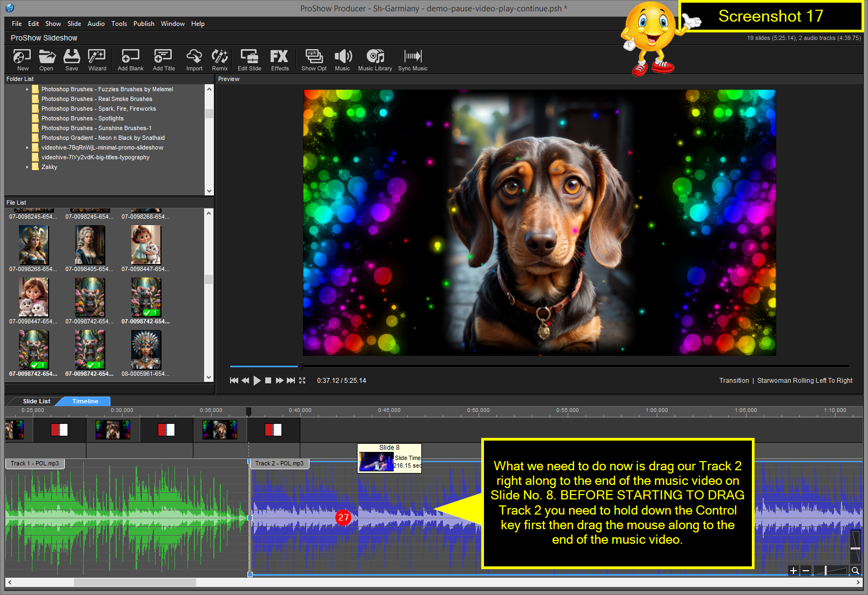
Task: Select Real Smoke Brushes folder
Action: click(x=97, y=99)
